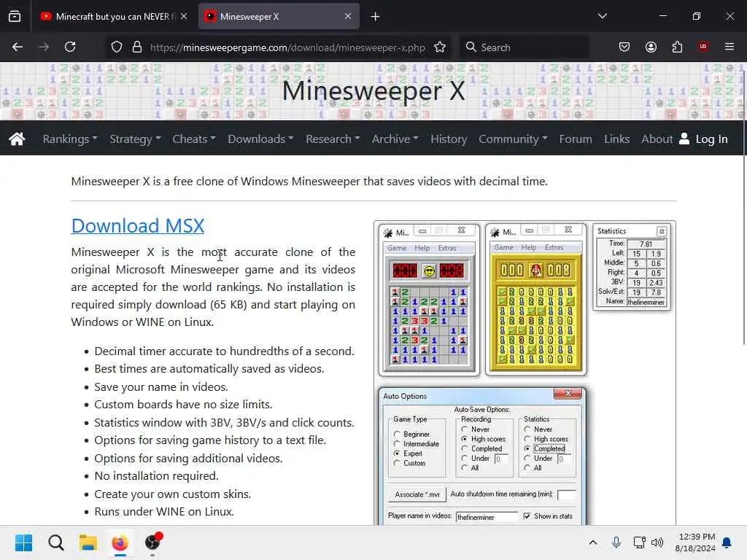Click the microphone tray icon
747x560 pixels.
click(x=616, y=542)
